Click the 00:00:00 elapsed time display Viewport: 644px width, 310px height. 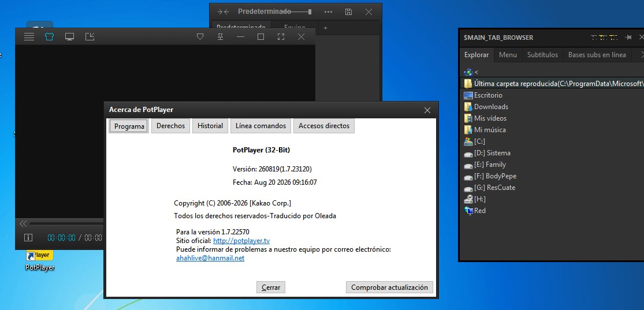point(62,237)
